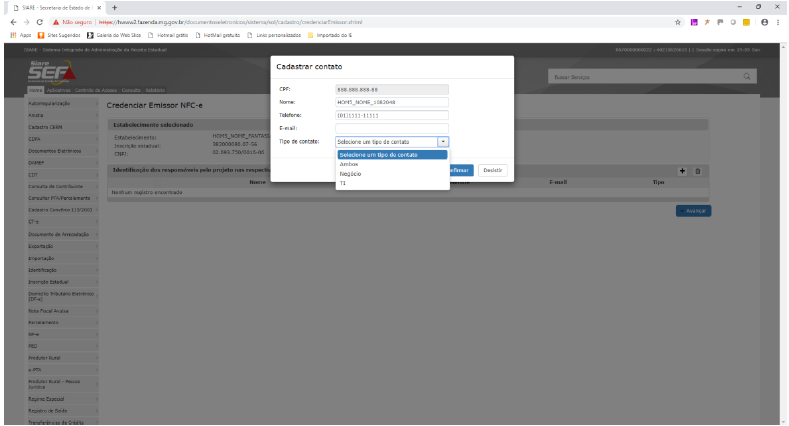
Task: Click the magnifier icon in search box
Action: (746, 76)
